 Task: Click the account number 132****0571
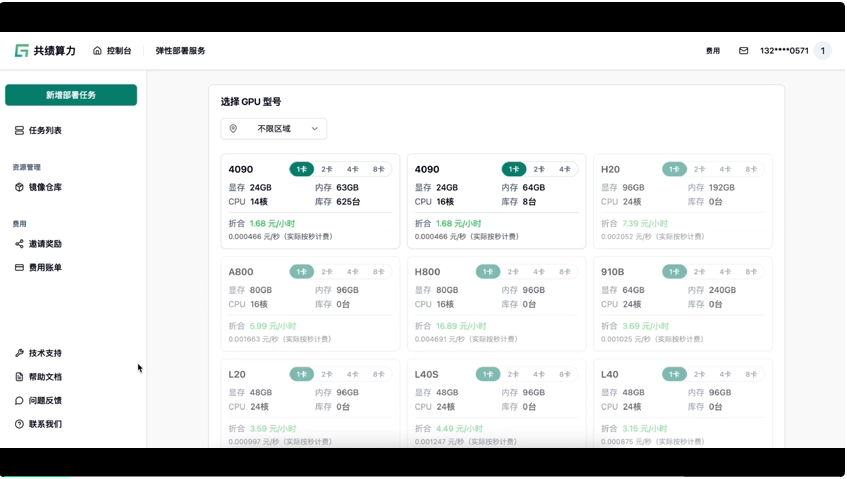pyautogui.click(x=784, y=51)
